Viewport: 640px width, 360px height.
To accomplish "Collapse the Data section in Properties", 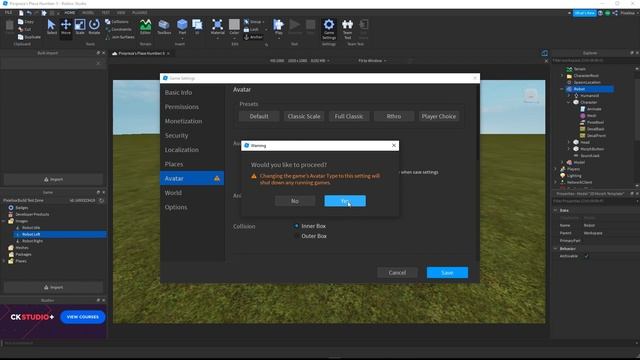I will pos(556,210).
